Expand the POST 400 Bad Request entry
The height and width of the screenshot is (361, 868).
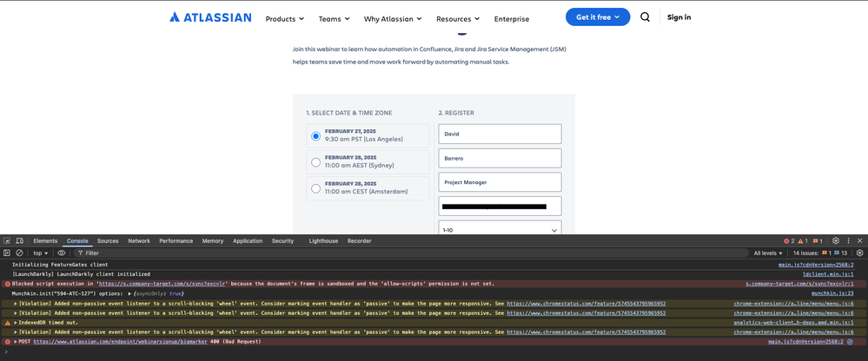[16, 342]
